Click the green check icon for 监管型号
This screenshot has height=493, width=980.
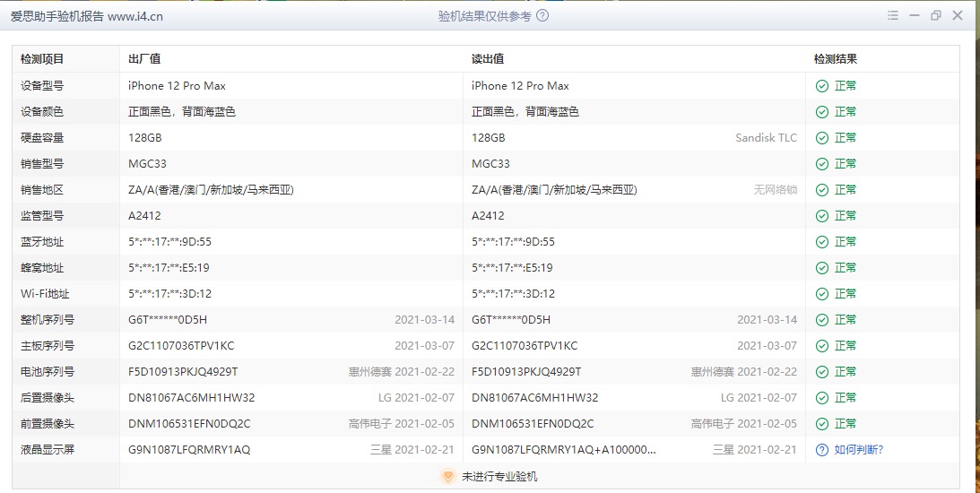pos(822,216)
